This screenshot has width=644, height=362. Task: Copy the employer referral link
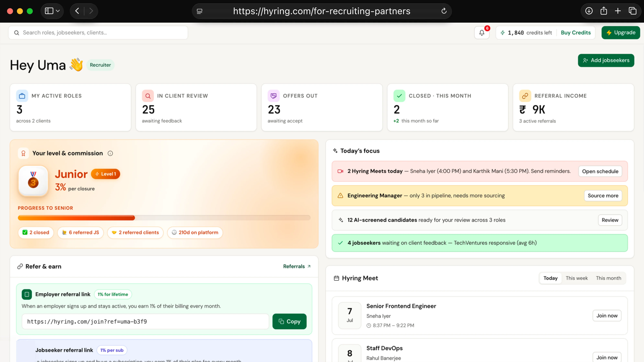point(289,322)
